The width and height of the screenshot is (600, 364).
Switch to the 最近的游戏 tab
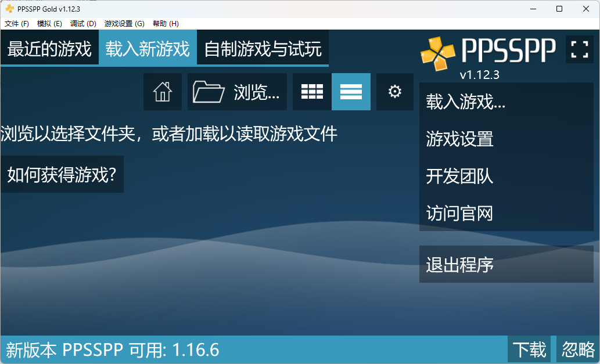pyautogui.click(x=50, y=49)
